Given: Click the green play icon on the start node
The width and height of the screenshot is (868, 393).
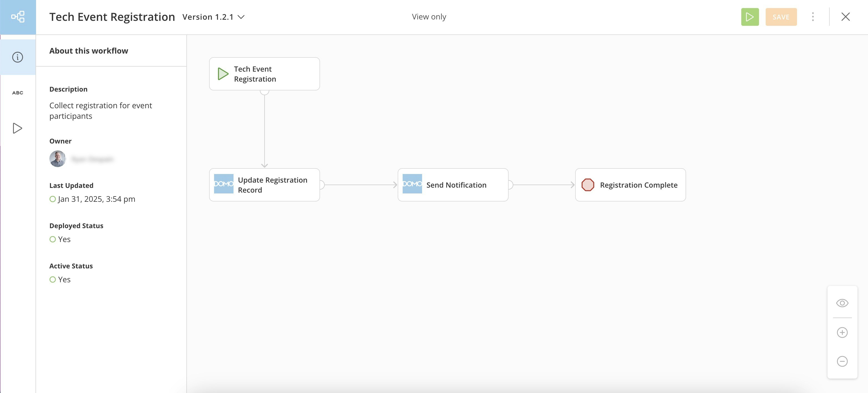Looking at the screenshot, I should pos(223,74).
